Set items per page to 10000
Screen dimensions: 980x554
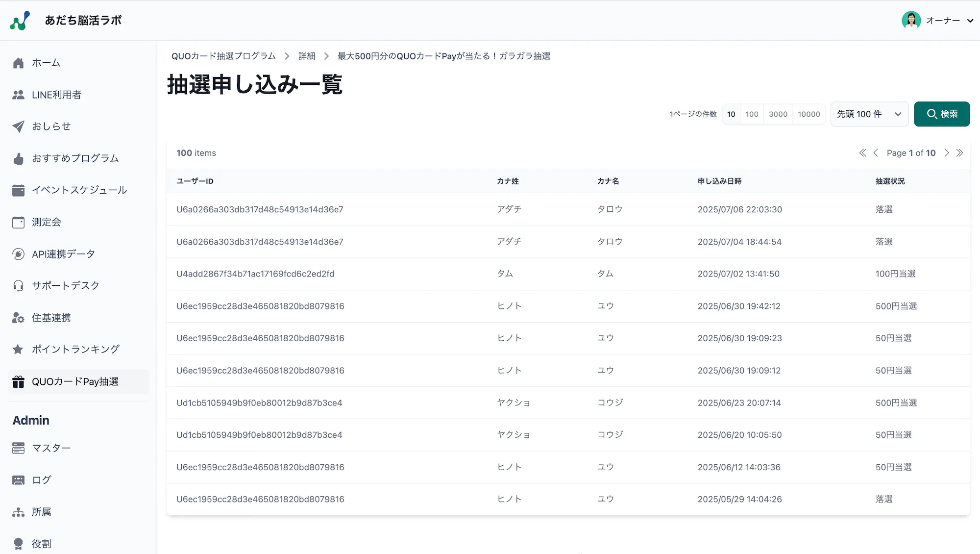pyautogui.click(x=808, y=114)
